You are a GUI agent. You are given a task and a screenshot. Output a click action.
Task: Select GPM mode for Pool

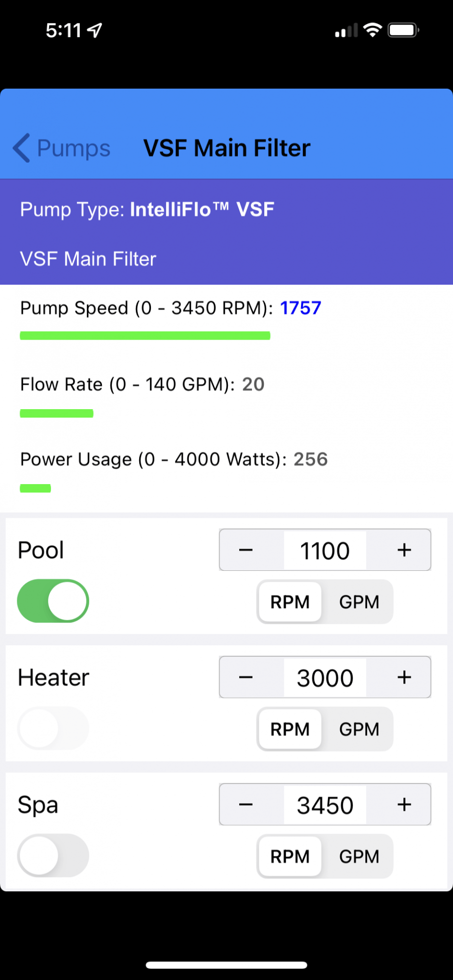(x=359, y=602)
